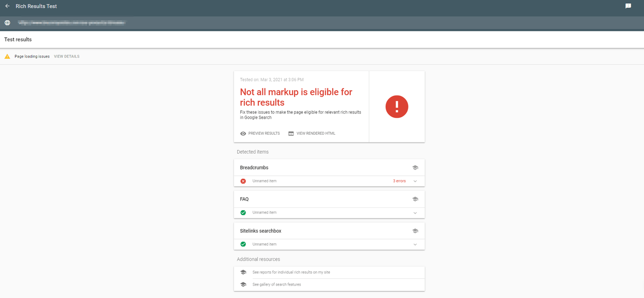Click PREVIEW RESULTS
Image resolution: width=644 pixels, height=298 pixels.
point(264,133)
